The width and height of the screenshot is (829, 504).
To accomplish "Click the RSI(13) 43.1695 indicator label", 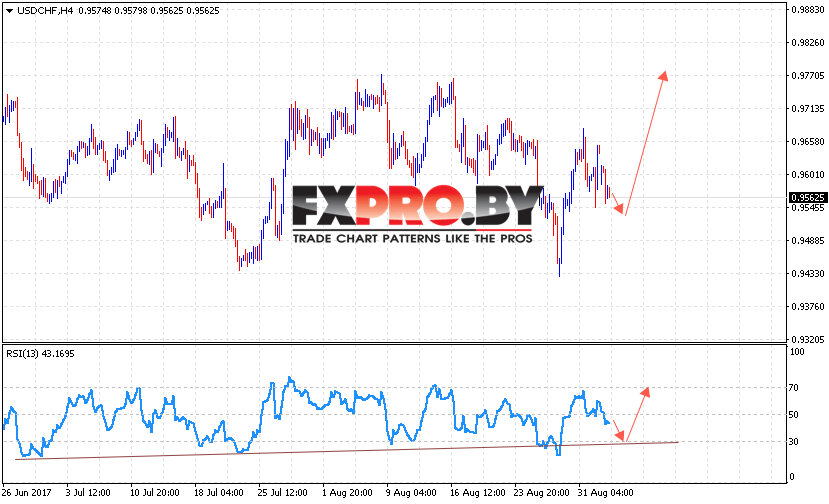I will tap(40, 354).
